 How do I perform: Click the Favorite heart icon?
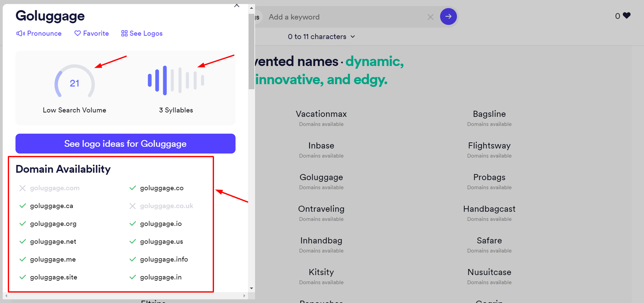point(78,33)
